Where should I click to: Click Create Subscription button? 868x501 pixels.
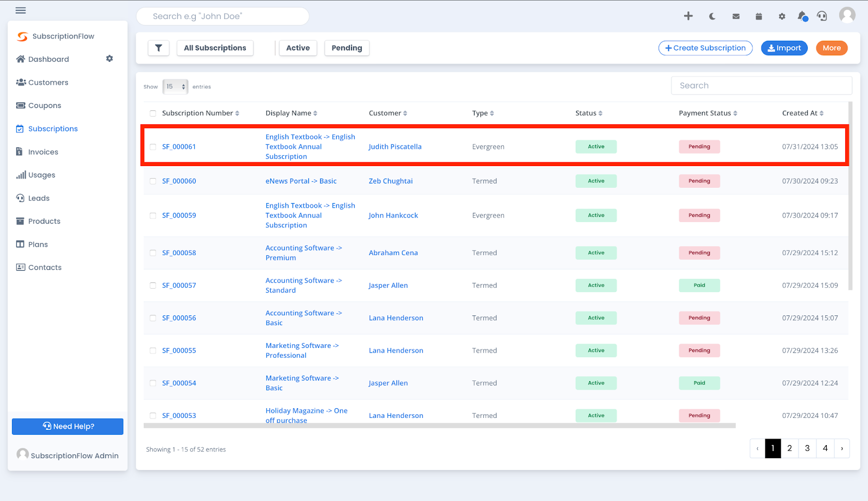pyautogui.click(x=705, y=48)
